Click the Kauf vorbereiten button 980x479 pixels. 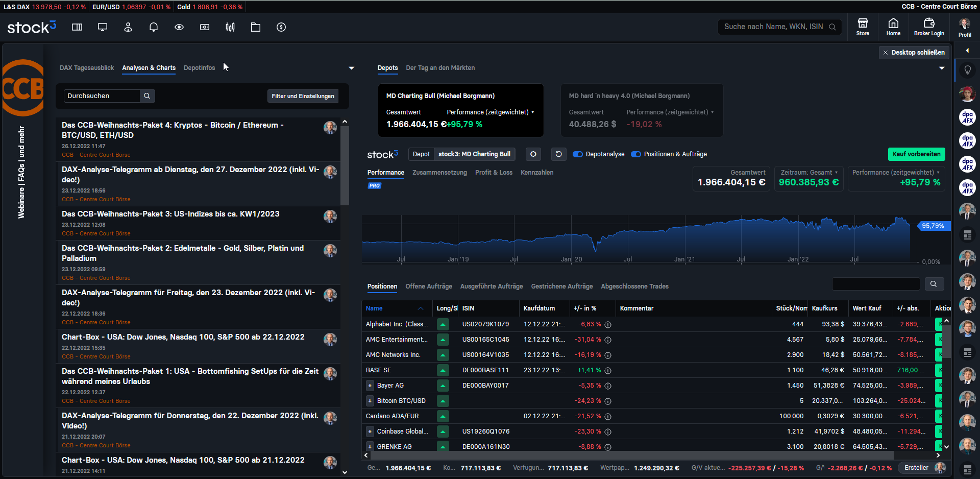(917, 154)
